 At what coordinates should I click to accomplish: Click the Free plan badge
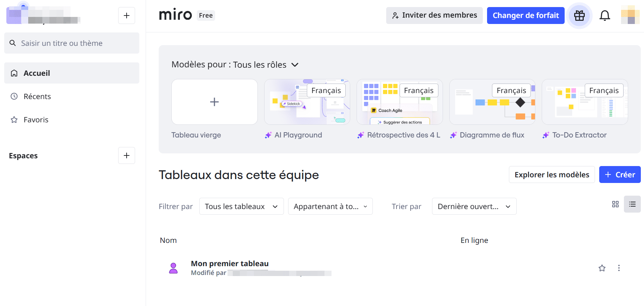[x=206, y=15]
